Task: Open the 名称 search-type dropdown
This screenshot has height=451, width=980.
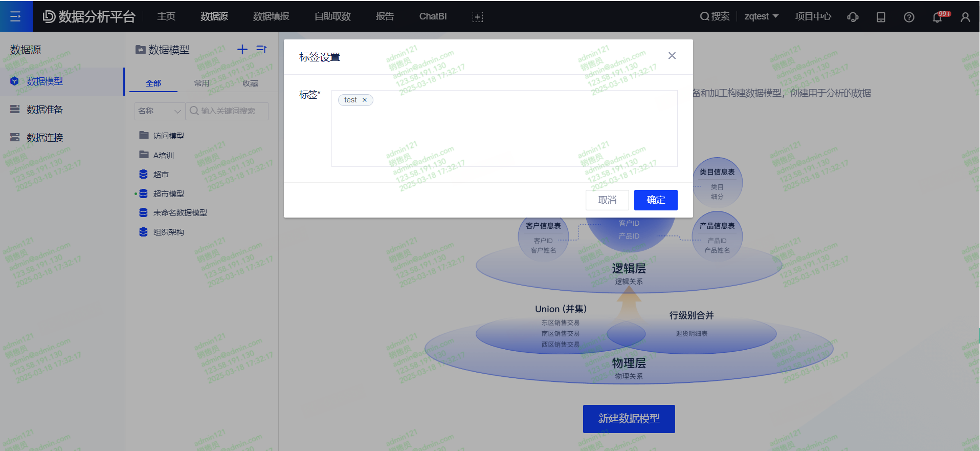Action: click(x=160, y=111)
